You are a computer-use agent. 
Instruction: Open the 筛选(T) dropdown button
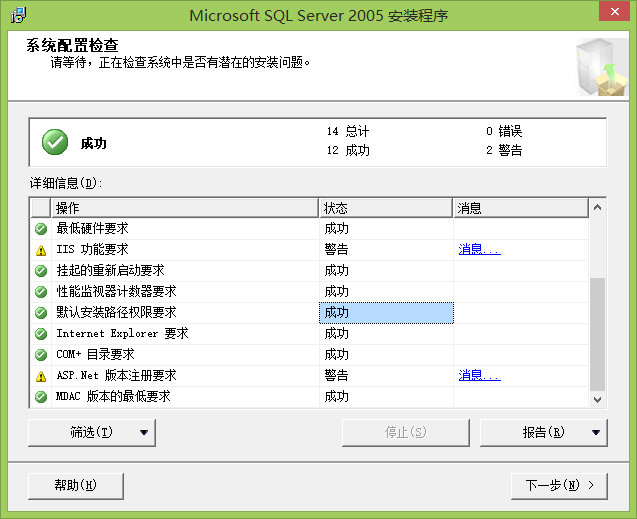(x=92, y=432)
